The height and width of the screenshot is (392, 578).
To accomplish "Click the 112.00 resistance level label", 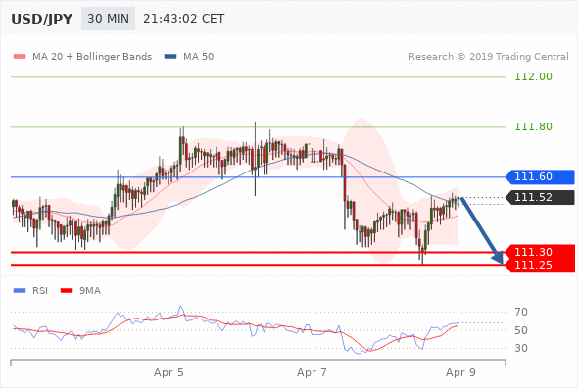I will (533, 76).
